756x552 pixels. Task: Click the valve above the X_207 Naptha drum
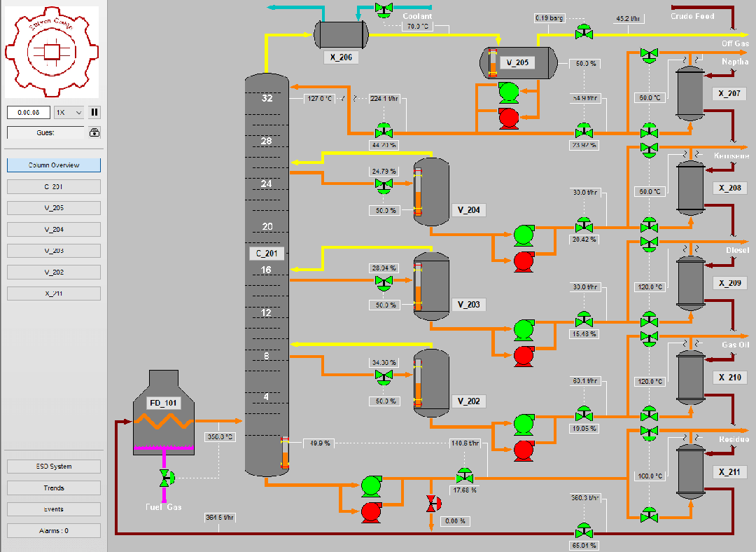(648, 54)
